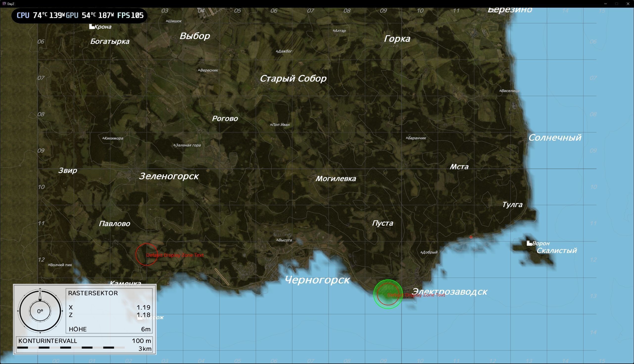Click the Вересник hill peak marker
This screenshot has width=634, height=364.
199,70
